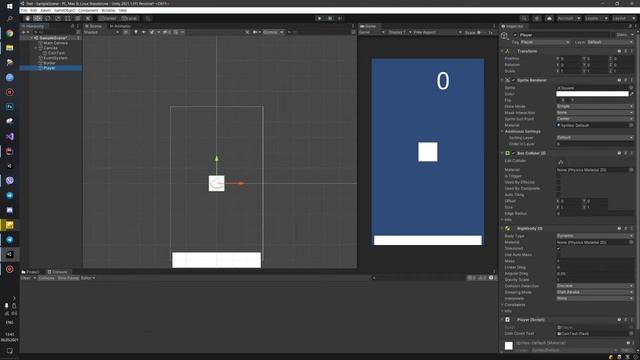Expand the Constraints section
The image size is (640, 360).
click(502, 305)
